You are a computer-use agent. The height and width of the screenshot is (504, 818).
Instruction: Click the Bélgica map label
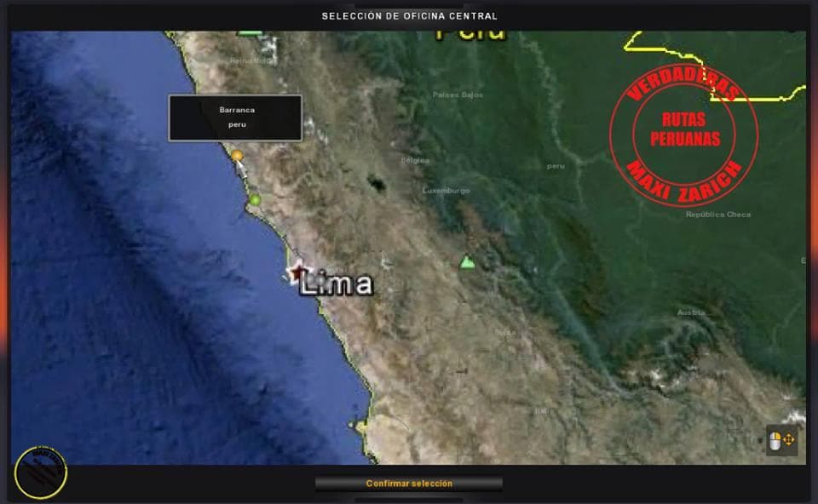point(415,161)
